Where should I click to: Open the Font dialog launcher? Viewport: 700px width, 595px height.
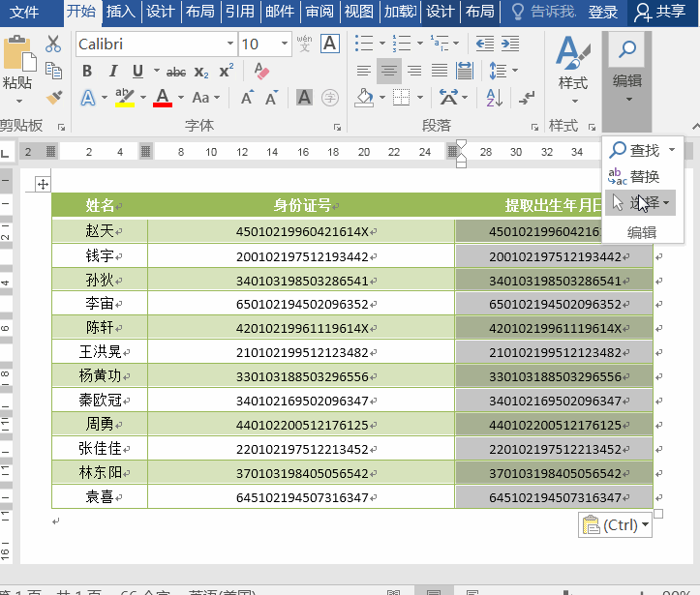coord(337,128)
